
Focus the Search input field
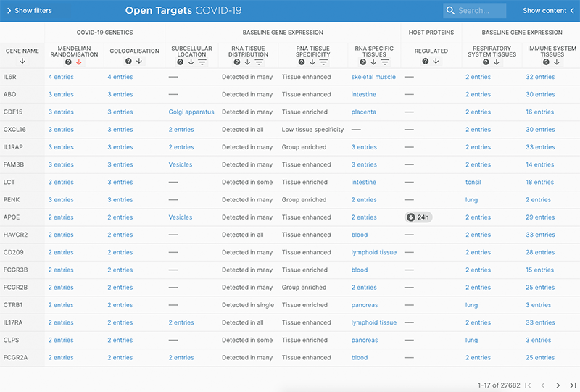coord(475,10)
